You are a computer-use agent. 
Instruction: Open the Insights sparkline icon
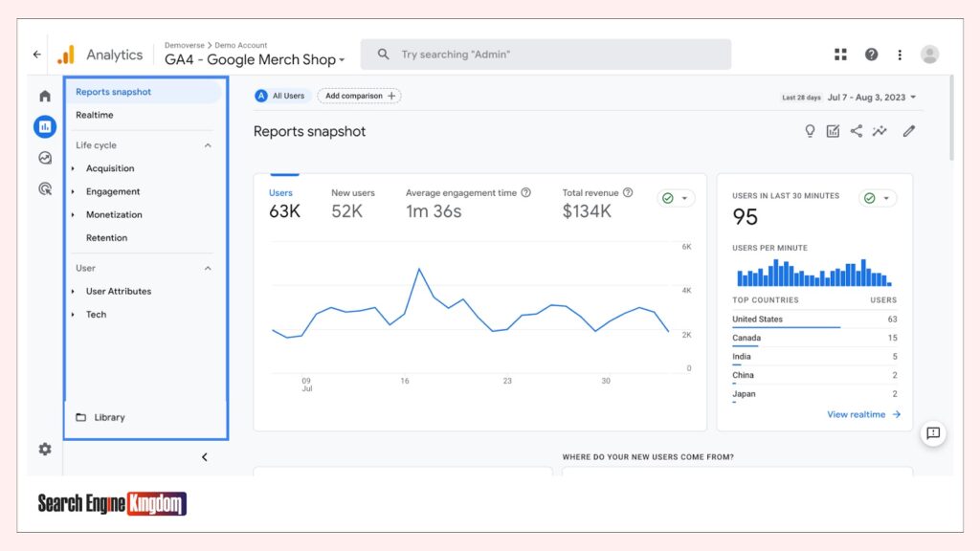click(x=880, y=130)
